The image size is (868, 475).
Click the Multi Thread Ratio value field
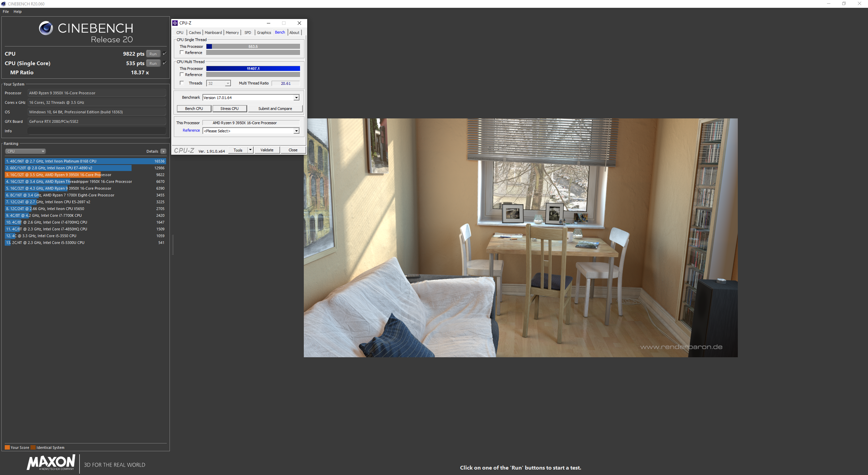(x=286, y=83)
